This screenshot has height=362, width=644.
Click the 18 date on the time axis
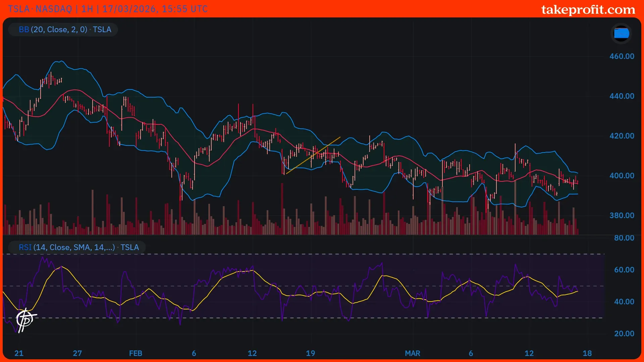pyautogui.click(x=587, y=353)
